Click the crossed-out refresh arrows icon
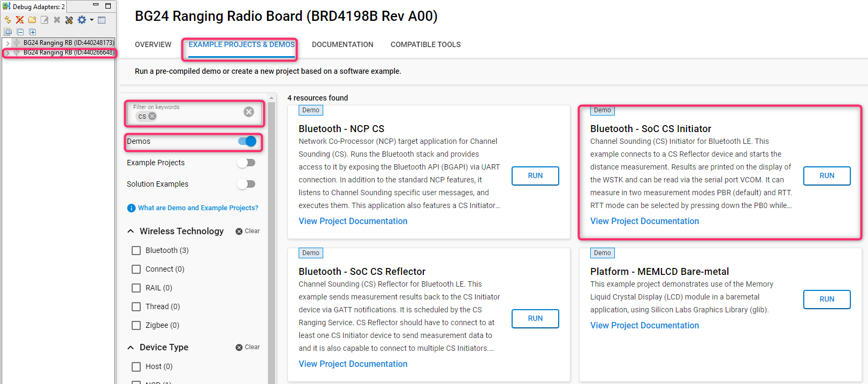 coord(20,20)
